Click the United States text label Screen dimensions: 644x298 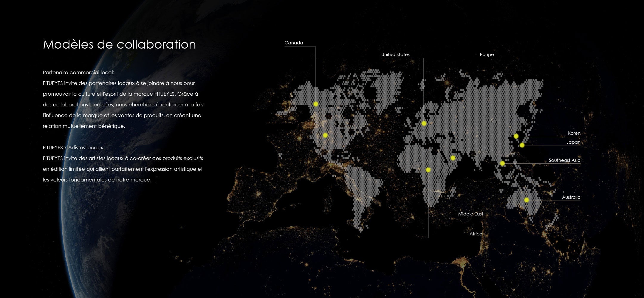pos(395,55)
